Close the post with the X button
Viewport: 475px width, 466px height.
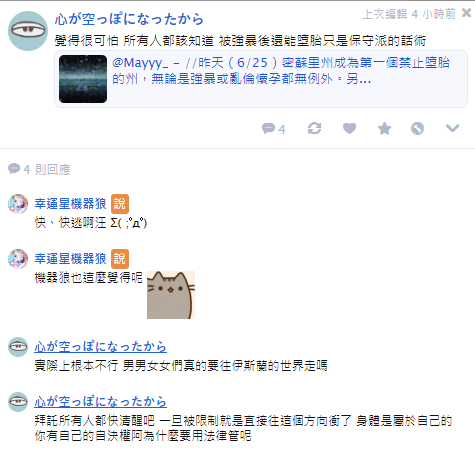(x=466, y=13)
